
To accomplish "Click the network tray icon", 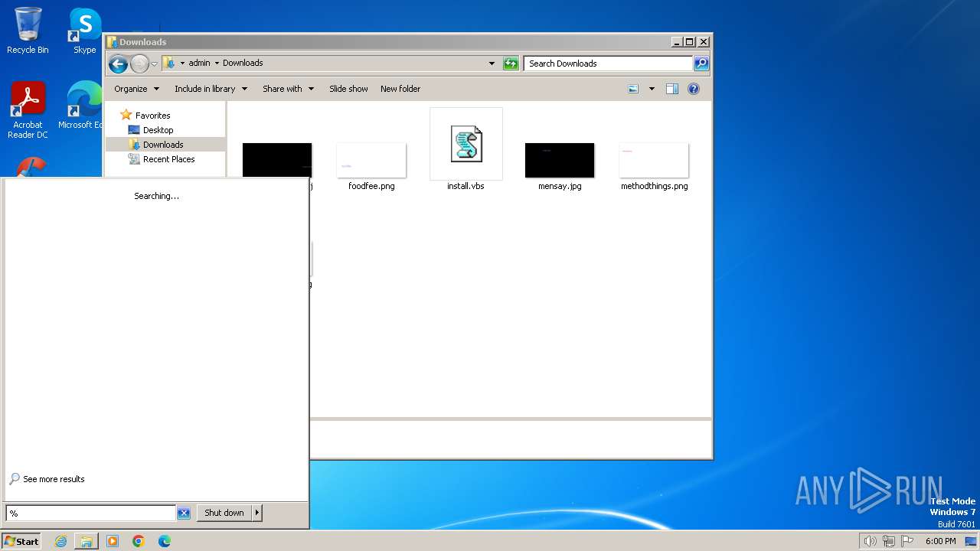I will coord(889,541).
